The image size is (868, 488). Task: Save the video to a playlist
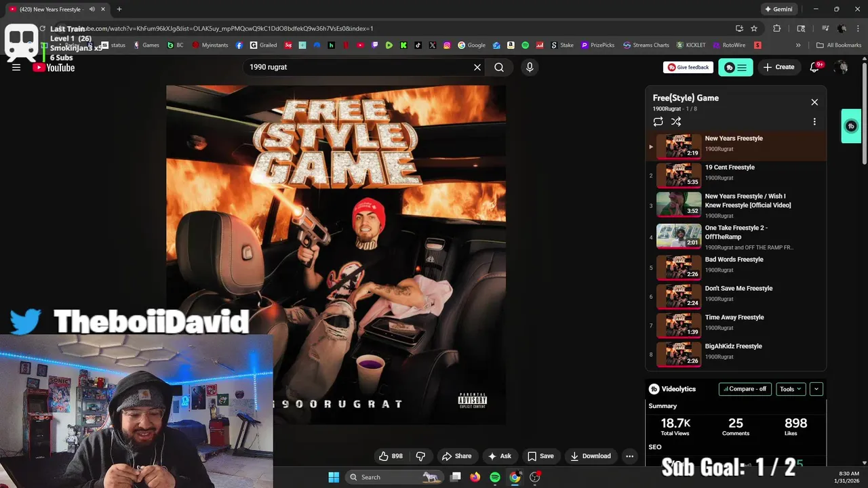click(x=540, y=456)
